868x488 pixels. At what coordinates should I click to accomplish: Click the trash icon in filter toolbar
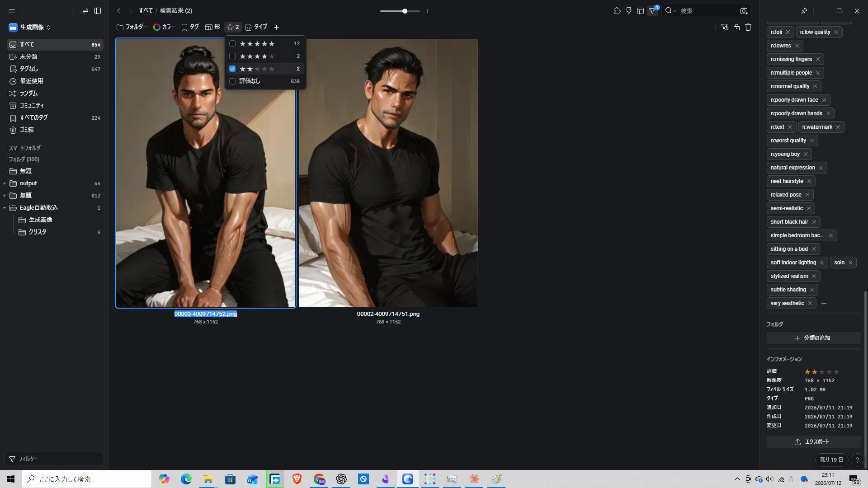pyautogui.click(x=748, y=27)
